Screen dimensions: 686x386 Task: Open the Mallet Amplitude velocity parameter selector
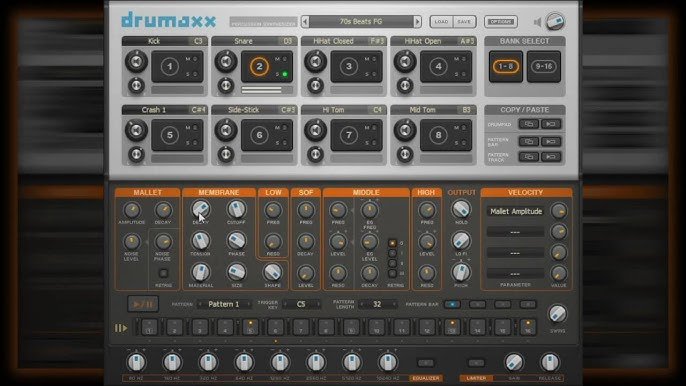point(515,211)
